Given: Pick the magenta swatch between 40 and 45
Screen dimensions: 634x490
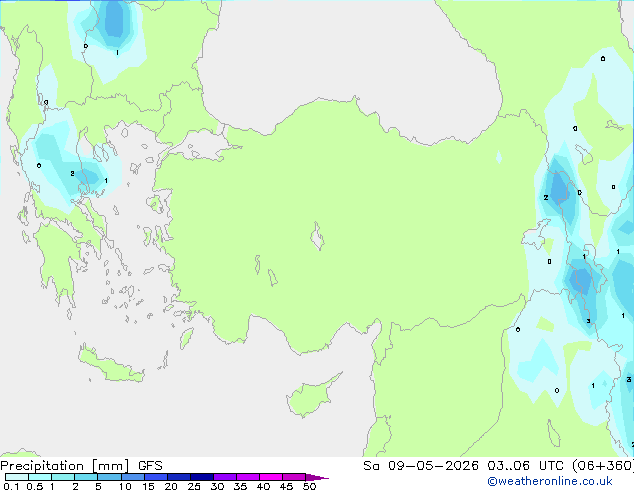Looking at the screenshot, I should pyautogui.click(x=271, y=477).
